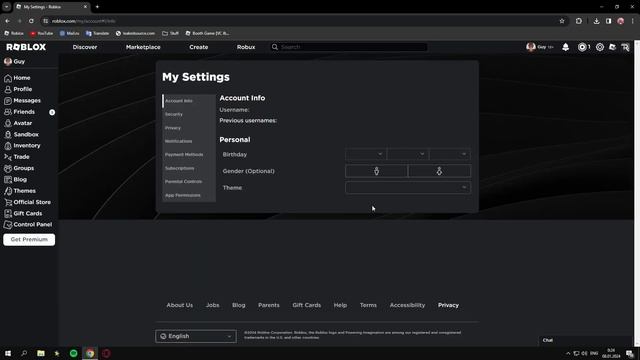The image size is (640, 360).
Task: Open the Birthday month dropdown
Action: [366, 154]
